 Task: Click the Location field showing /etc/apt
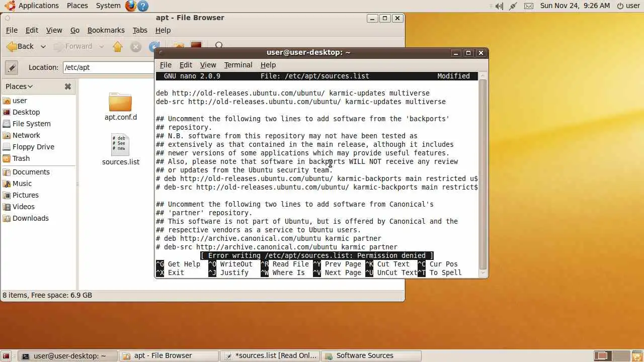(x=108, y=67)
